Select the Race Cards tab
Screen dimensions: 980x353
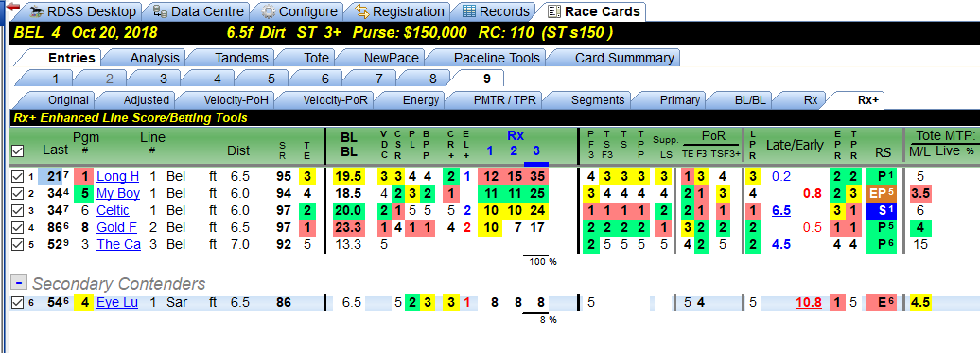point(593,11)
